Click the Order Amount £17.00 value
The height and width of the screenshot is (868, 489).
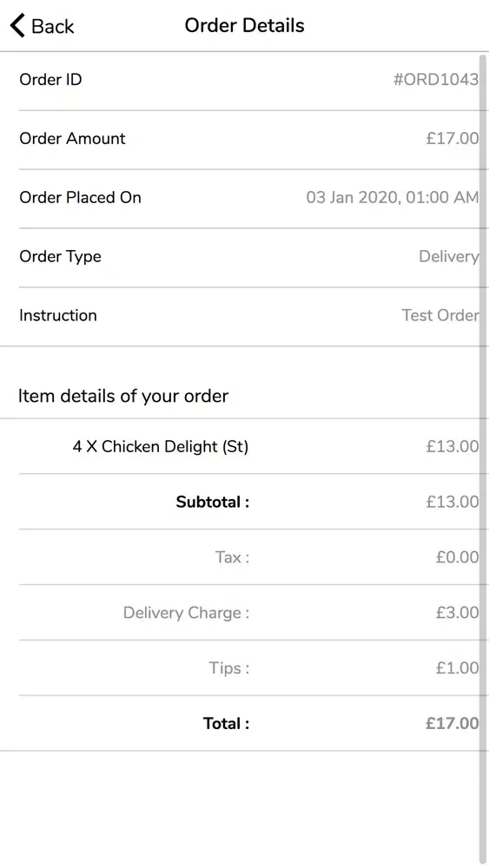453,138
